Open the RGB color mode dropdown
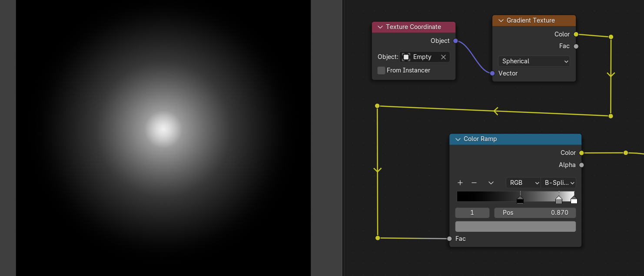Screen dimensions: 644x276 (x=523, y=183)
